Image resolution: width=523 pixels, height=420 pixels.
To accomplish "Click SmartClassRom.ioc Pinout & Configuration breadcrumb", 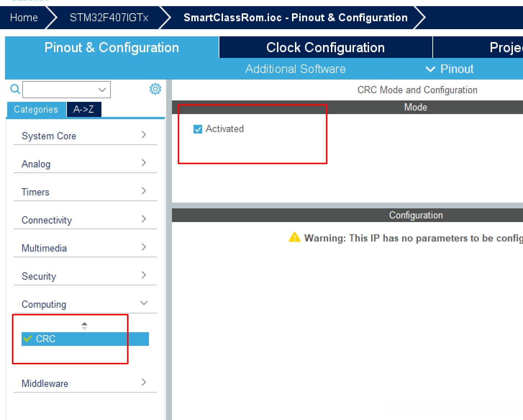I will click(295, 17).
